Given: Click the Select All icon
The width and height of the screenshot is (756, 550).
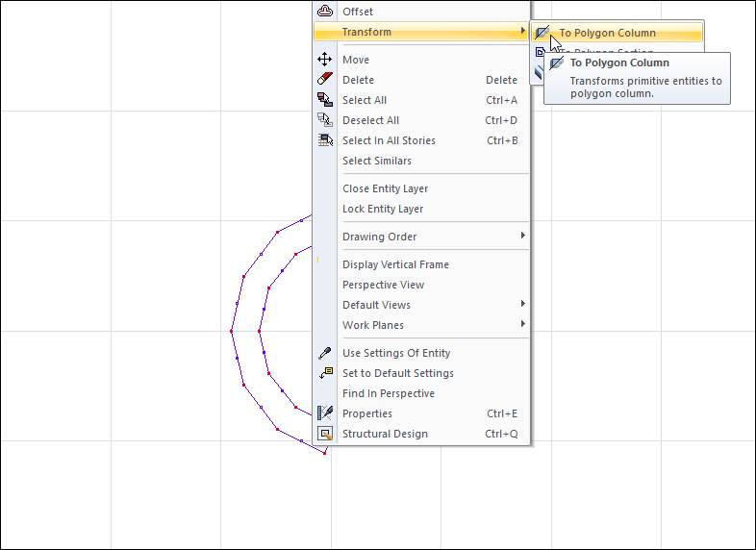Looking at the screenshot, I should click(325, 100).
